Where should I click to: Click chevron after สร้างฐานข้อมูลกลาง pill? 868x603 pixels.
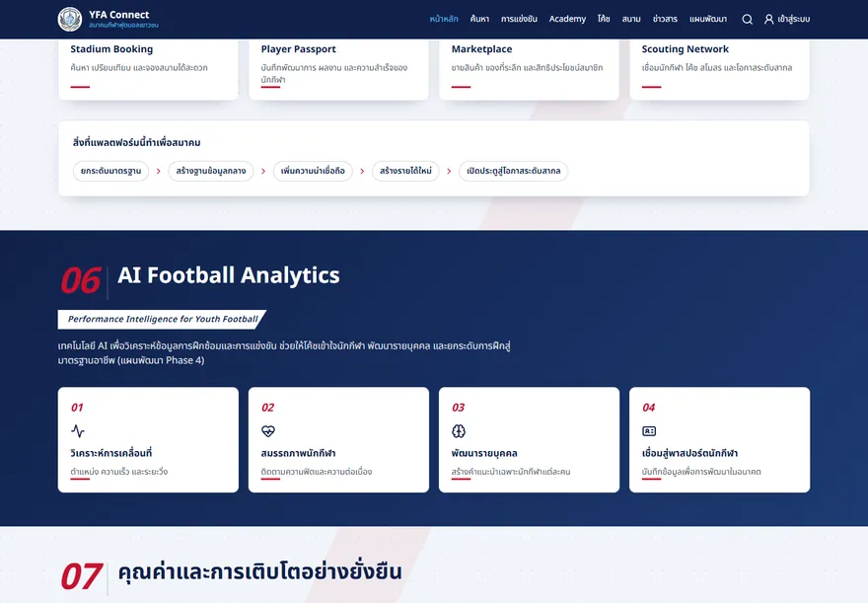pos(263,171)
